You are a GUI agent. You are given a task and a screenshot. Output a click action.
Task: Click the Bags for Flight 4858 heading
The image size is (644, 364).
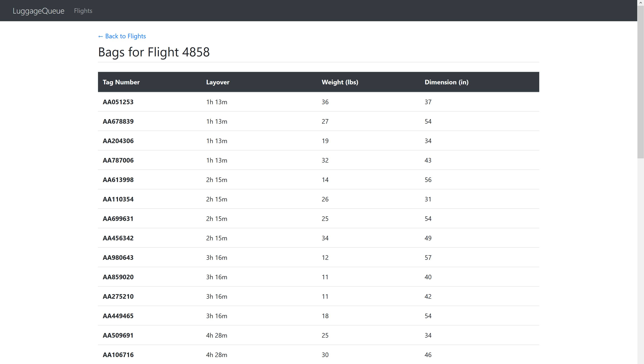[154, 52]
